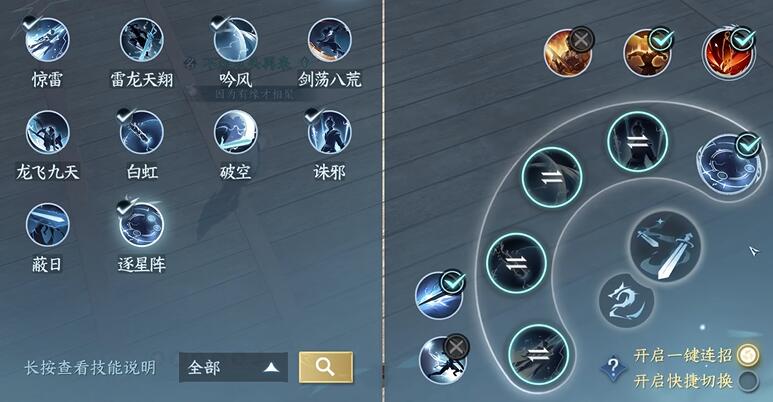Open the 全部 filter dropdown
Viewport: 773px width, 402px height.
(233, 367)
